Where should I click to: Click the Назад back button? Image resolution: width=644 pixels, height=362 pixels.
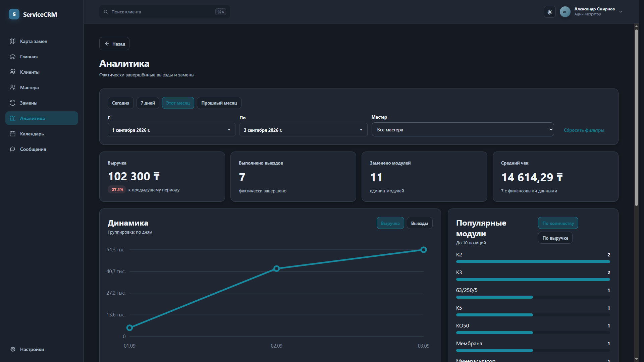coord(114,44)
